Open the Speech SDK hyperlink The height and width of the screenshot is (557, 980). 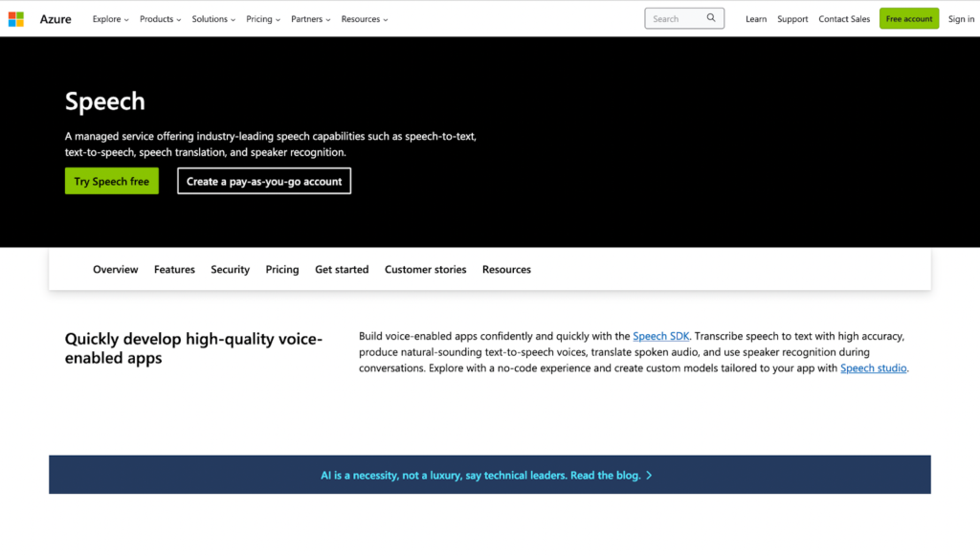pos(660,336)
